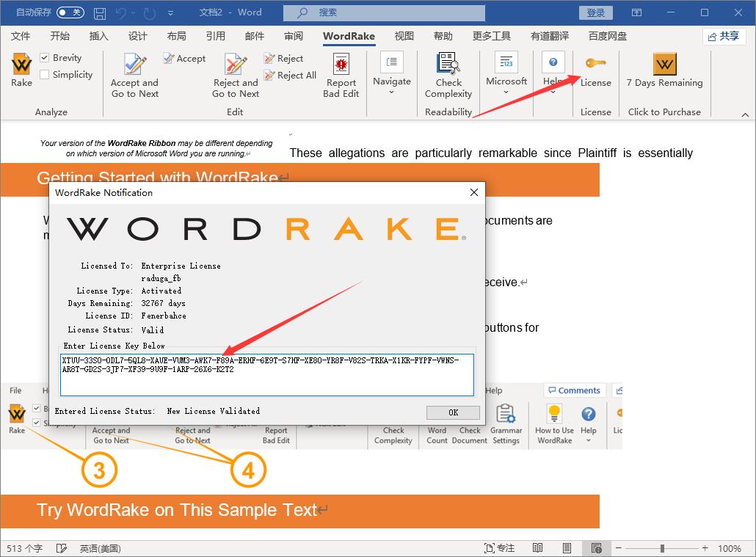Image resolution: width=756 pixels, height=557 pixels.
Task: Open proofing check in status bar
Action: pos(61,548)
